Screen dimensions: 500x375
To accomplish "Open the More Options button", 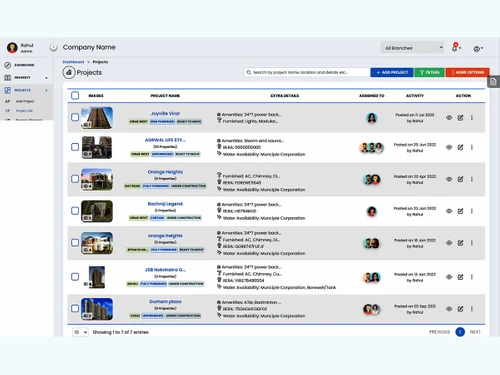I will 467,72.
